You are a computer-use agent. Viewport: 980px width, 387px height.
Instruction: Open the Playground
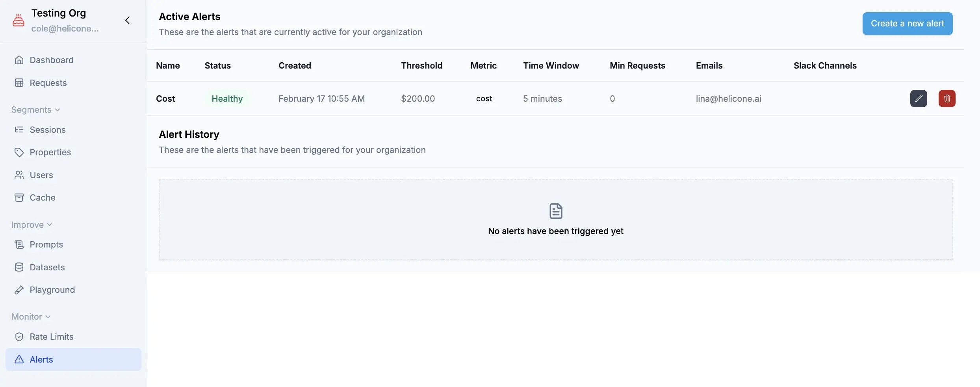[73, 290]
